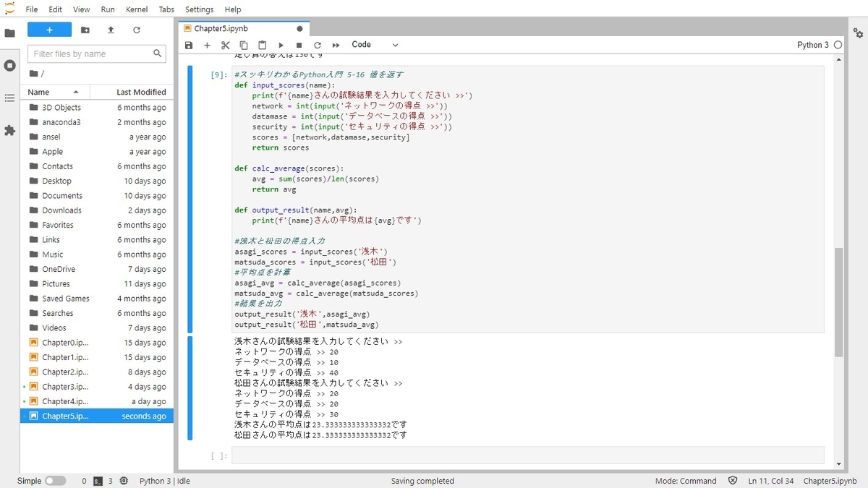Cut the selected cell with the scissors icon
The width and height of the screenshot is (868, 488).
(225, 45)
